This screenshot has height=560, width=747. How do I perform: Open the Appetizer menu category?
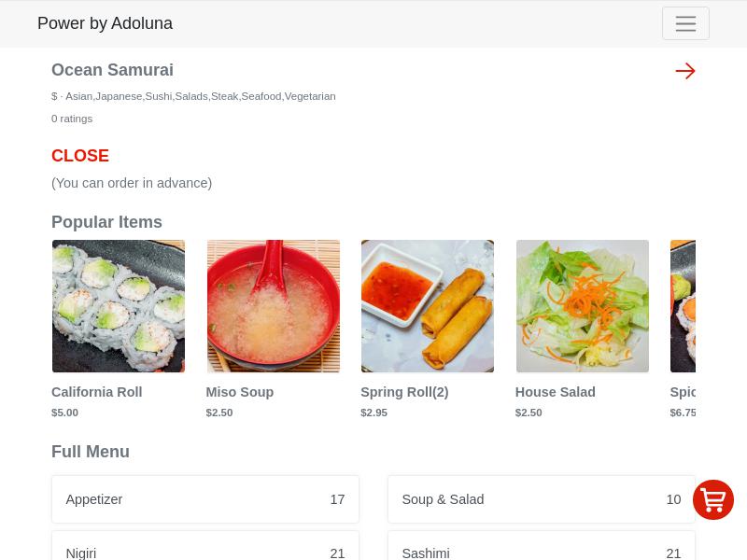(x=205, y=499)
